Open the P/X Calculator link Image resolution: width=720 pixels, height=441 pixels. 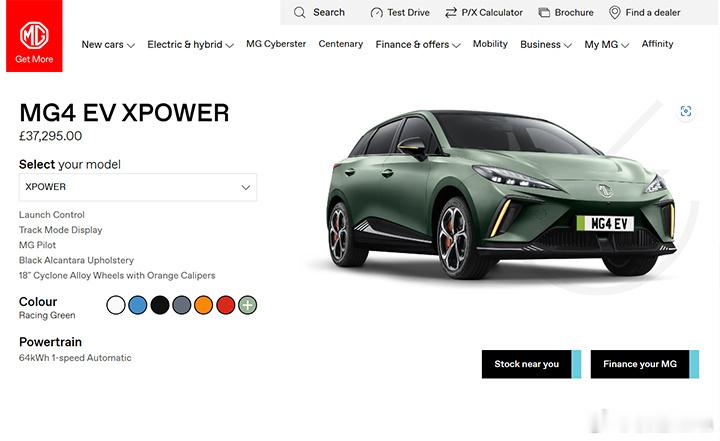[492, 13]
